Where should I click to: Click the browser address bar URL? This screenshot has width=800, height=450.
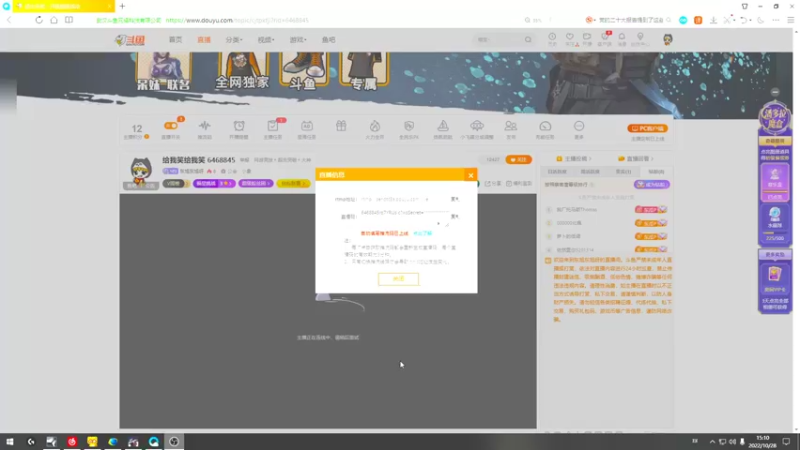(x=237, y=20)
